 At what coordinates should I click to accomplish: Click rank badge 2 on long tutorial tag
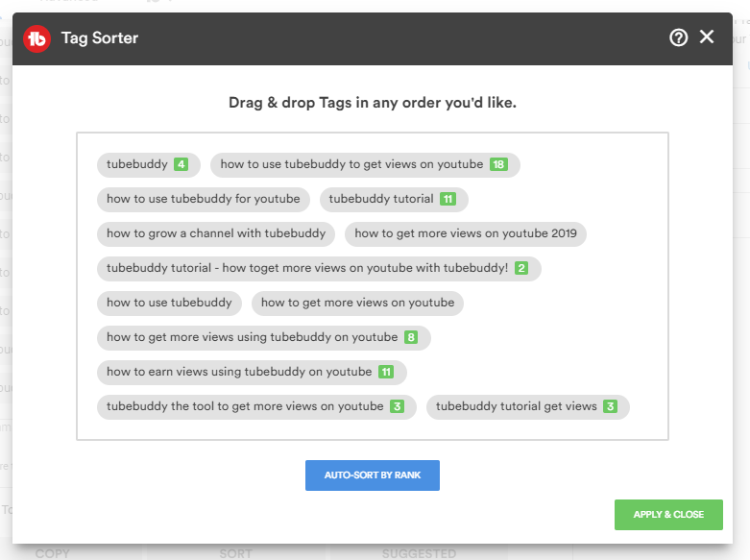coord(521,268)
